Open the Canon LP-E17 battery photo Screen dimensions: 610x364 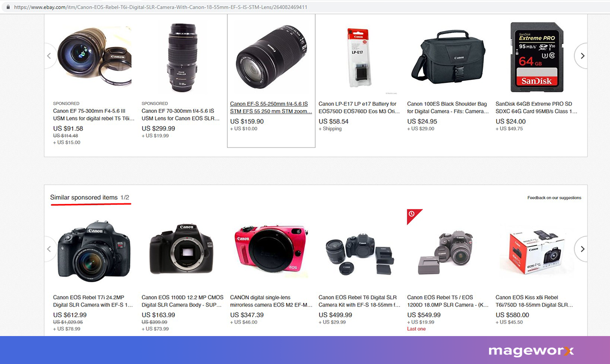click(x=359, y=57)
